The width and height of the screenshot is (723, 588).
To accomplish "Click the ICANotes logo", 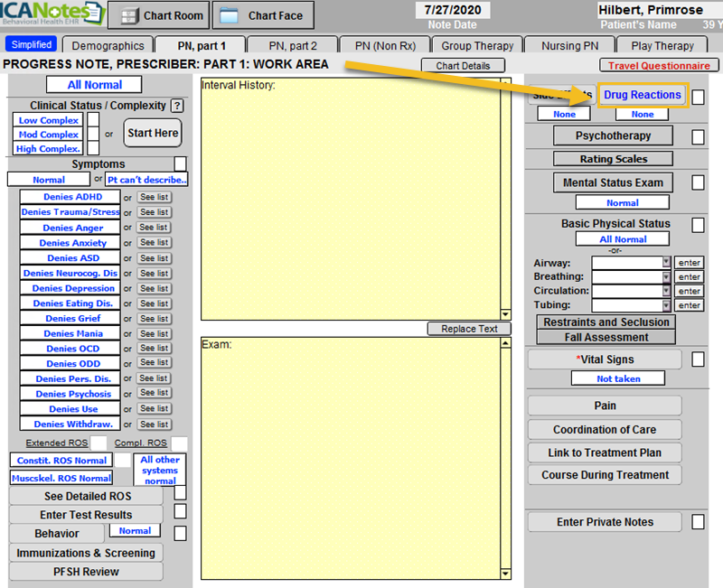I will 52,14.
